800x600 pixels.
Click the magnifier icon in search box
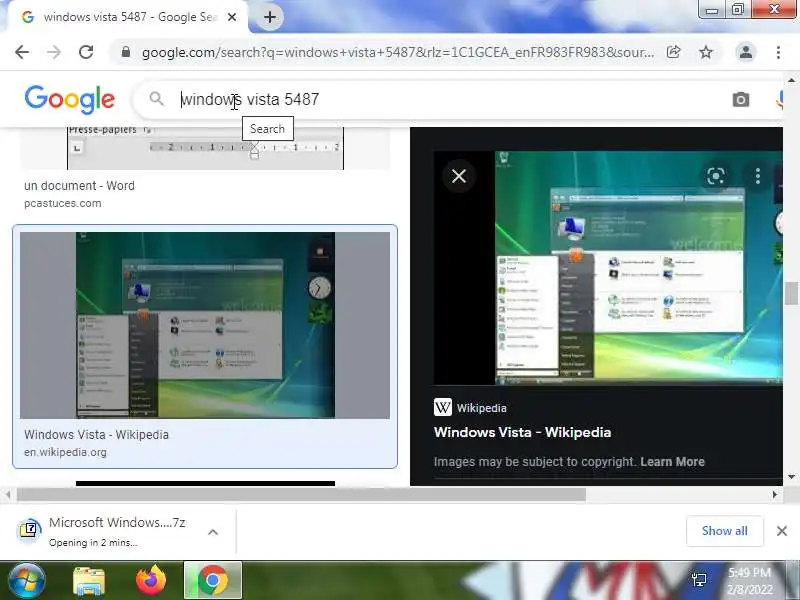tap(157, 99)
